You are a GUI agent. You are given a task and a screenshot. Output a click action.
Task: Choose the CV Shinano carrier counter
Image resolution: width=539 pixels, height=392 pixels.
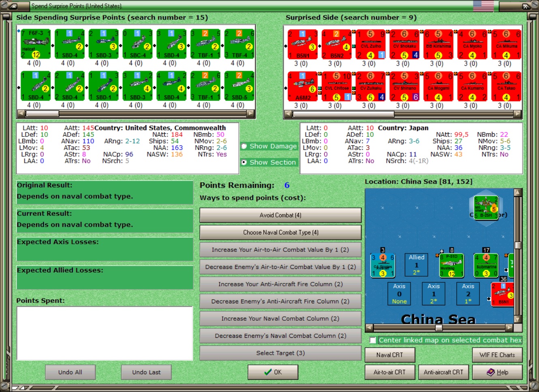(404, 86)
